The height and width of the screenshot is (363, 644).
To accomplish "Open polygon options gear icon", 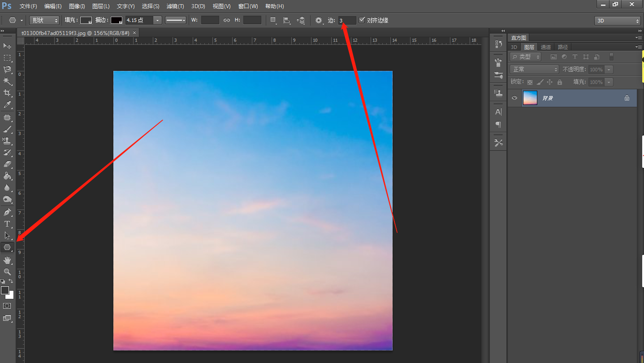I will [x=319, y=20].
